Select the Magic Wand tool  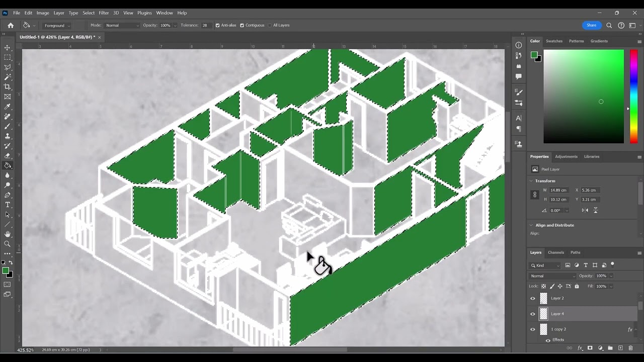tap(8, 77)
